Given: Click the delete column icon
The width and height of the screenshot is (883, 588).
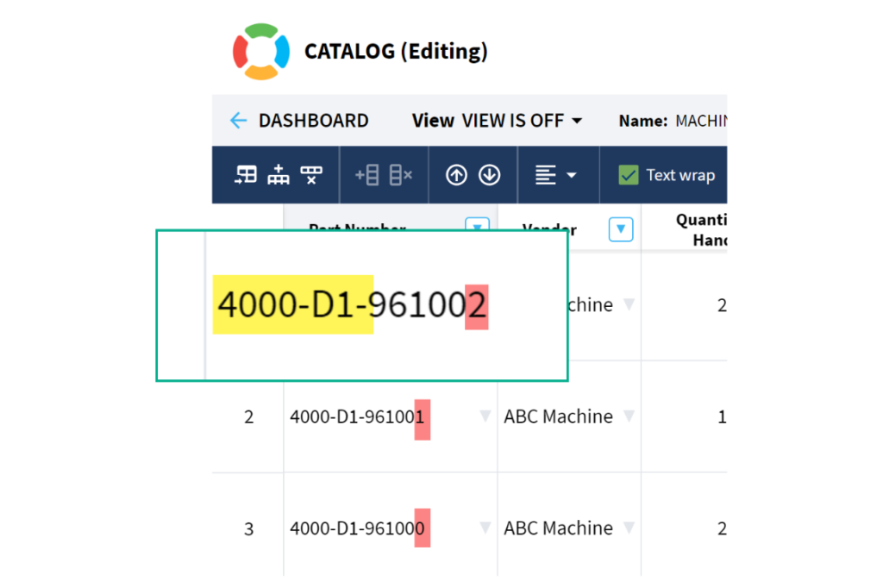Looking at the screenshot, I should [310, 175].
